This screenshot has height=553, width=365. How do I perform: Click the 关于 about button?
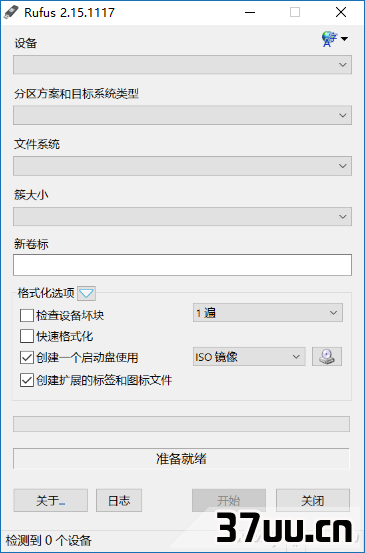pos(50,500)
